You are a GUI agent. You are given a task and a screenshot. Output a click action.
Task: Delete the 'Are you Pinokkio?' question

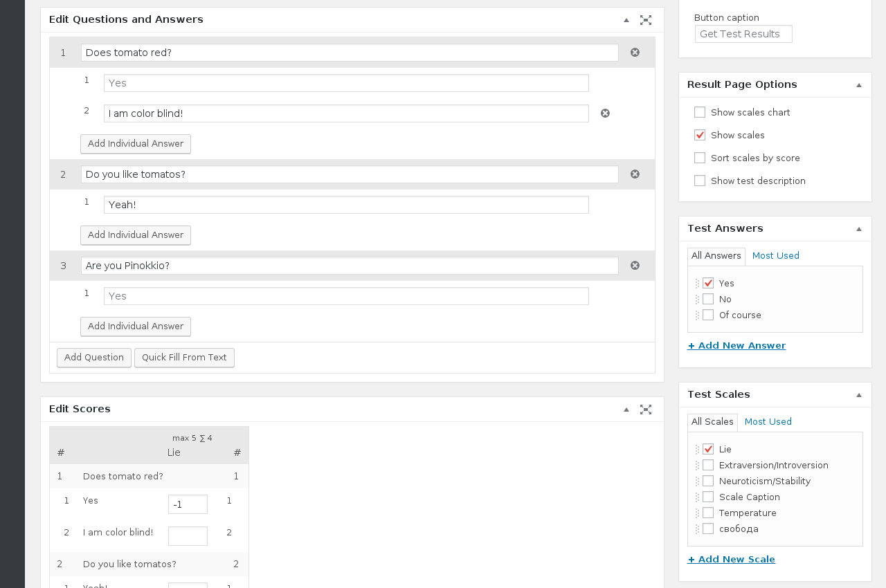coord(635,266)
